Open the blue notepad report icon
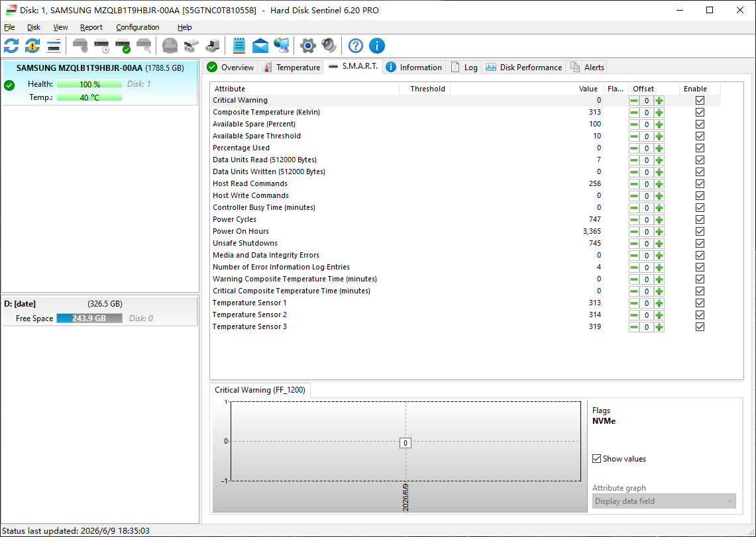 click(x=239, y=46)
